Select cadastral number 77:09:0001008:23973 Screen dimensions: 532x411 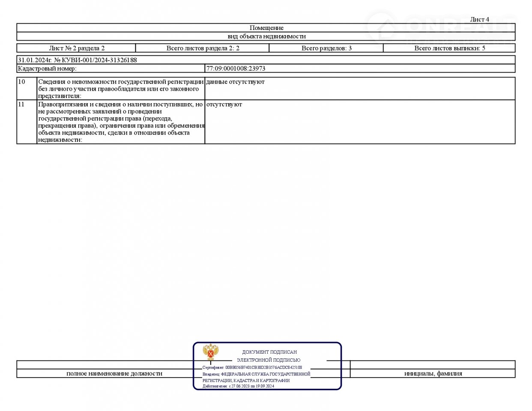point(236,68)
